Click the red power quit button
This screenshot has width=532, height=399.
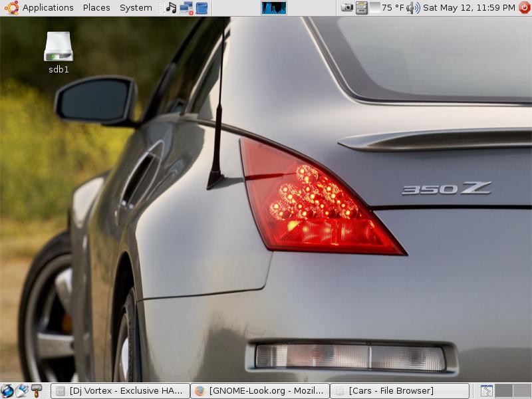point(524,7)
